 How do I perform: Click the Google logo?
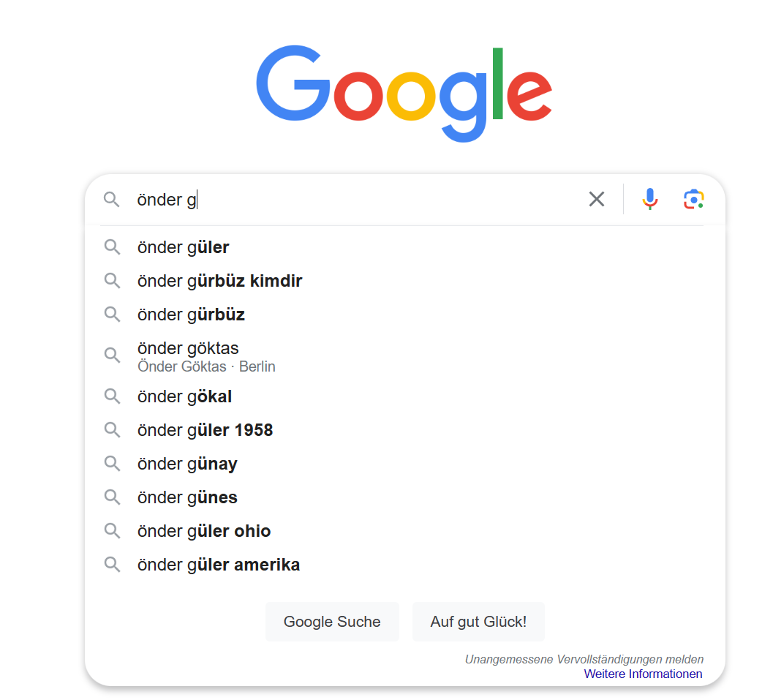click(x=404, y=93)
